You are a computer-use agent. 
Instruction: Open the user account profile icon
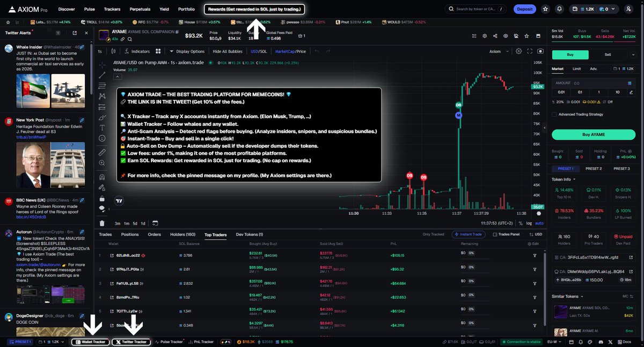(628, 9)
